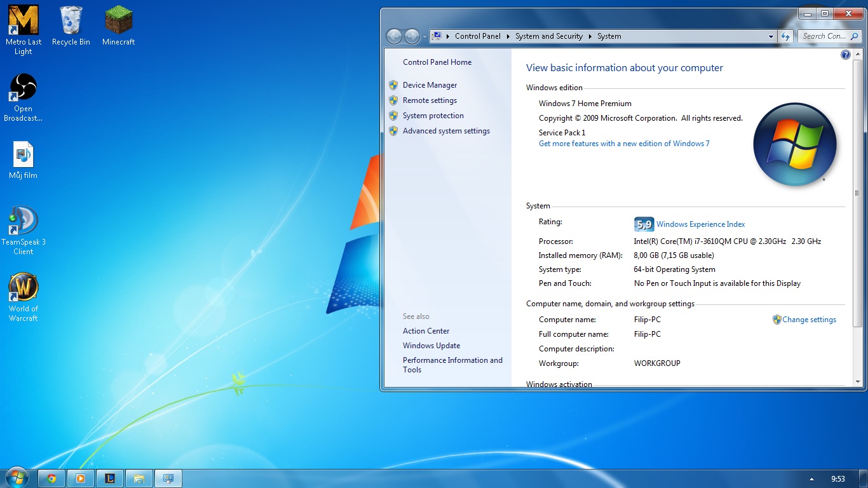Viewport: 868px width, 488px height.
Task: Click the 5,9 rating badge
Action: tap(644, 224)
